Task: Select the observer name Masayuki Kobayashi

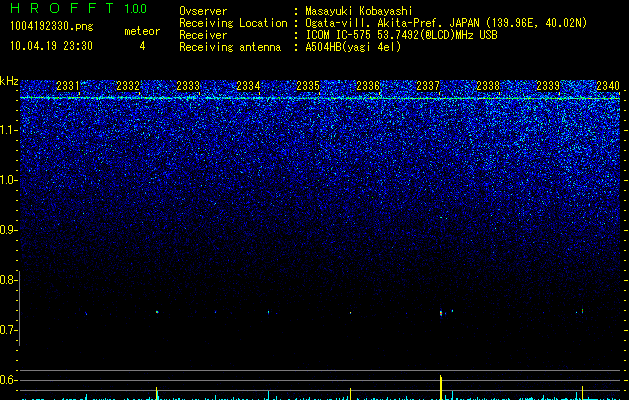Action: click(359, 11)
